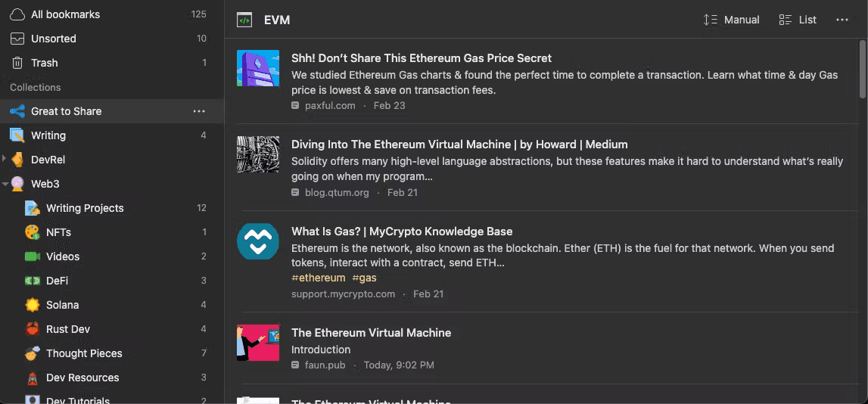Expand the DevRel collection arrow
Viewport: 868px width, 404px height.
(x=5, y=160)
